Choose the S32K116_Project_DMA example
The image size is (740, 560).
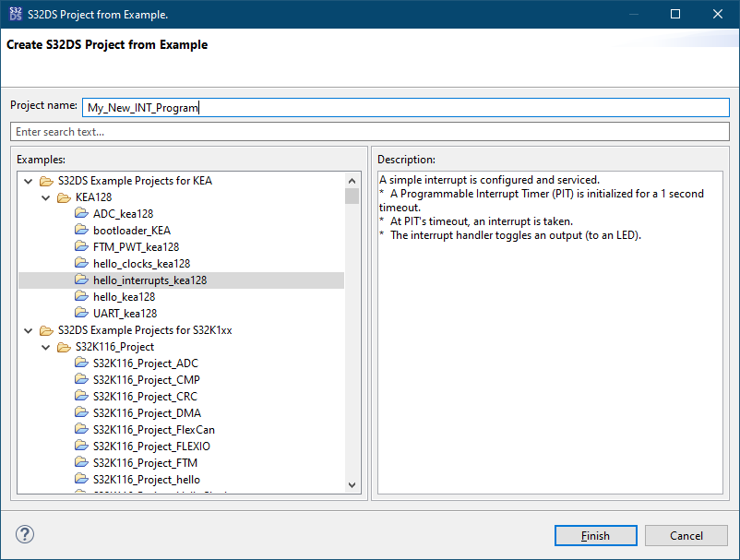[x=147, y=413]
